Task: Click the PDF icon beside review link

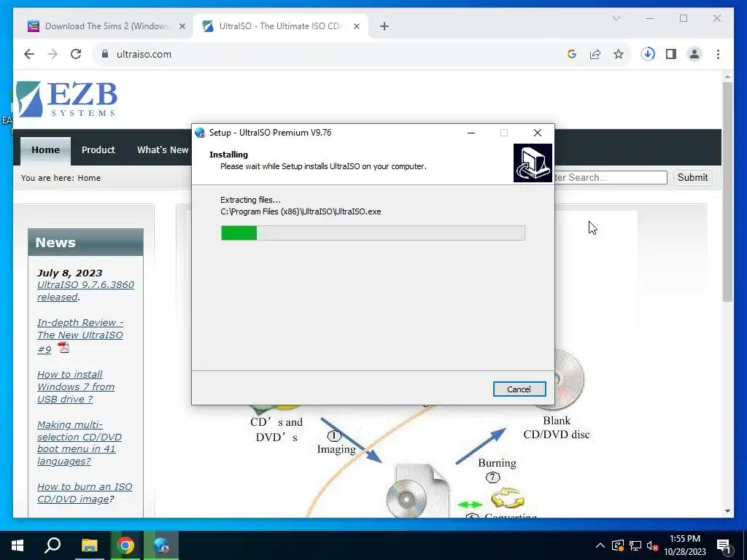Action: click(63, 348)
